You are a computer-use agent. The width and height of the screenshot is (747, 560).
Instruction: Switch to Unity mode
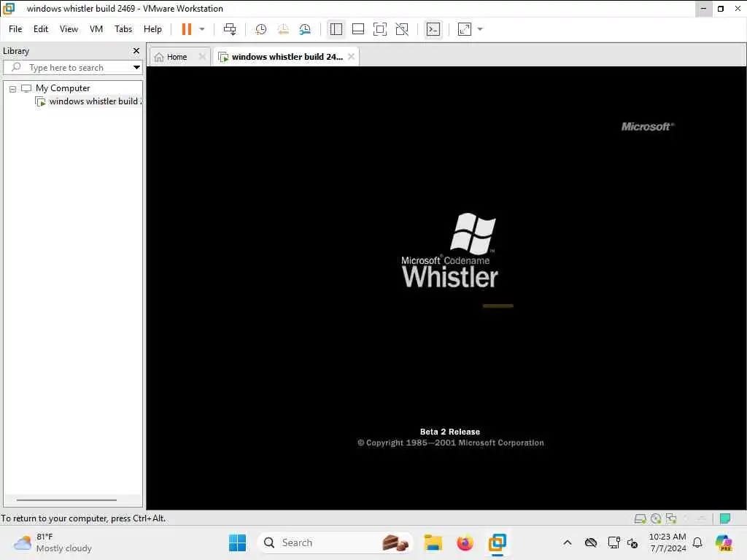(x=402, y=29)
